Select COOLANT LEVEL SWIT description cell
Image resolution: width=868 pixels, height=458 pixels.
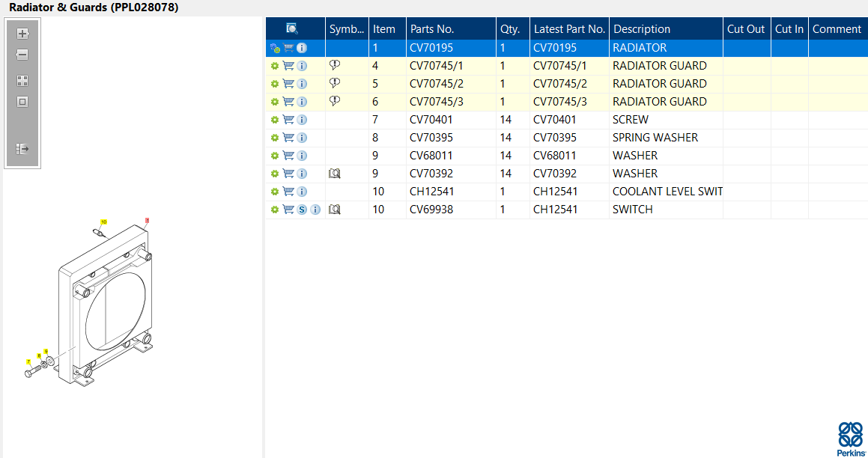(667, 192)
